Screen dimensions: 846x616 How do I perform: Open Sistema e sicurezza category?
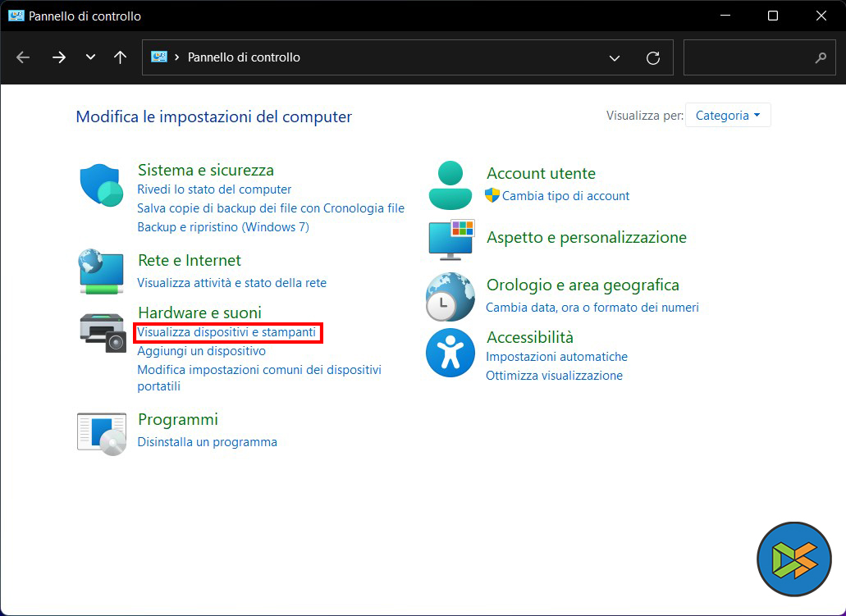tap(206, 170)
